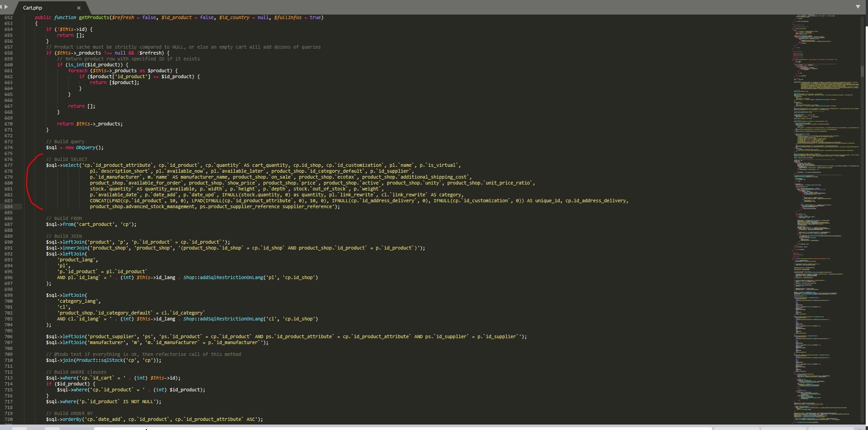This screenshot has width=868, height=430.
Task: Click the "// Build query" comment
Action: (x=65, y=142)
